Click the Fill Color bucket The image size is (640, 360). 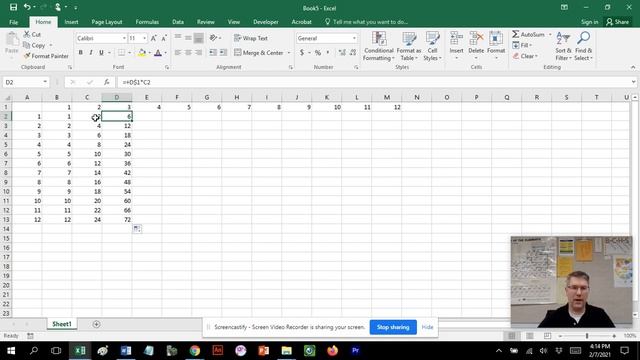pos(142,53)
